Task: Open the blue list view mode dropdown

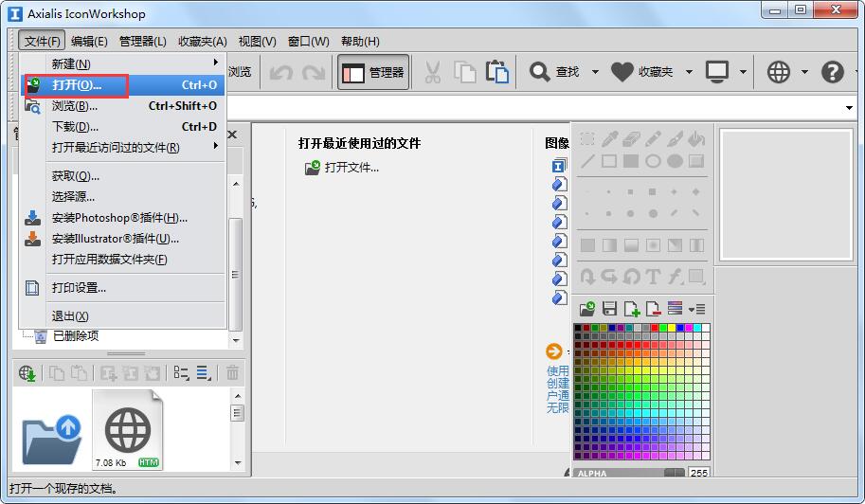Action: [x=204, y=373]
